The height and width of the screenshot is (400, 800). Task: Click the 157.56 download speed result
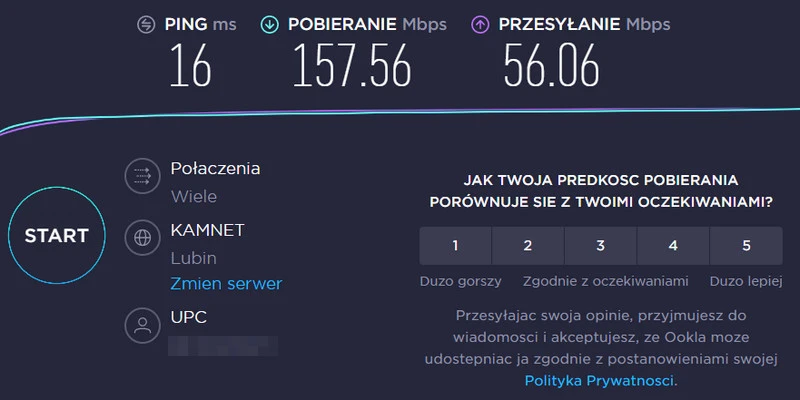pyautogui.click(x=352, y=68)
